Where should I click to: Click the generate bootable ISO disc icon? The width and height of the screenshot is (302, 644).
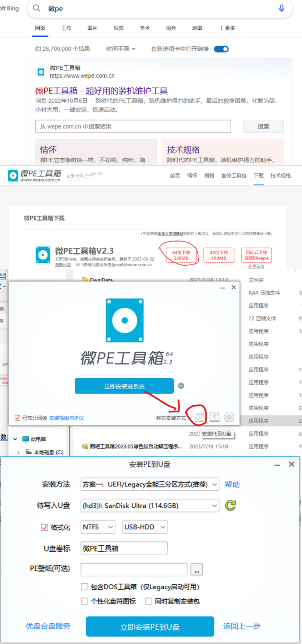229,417
